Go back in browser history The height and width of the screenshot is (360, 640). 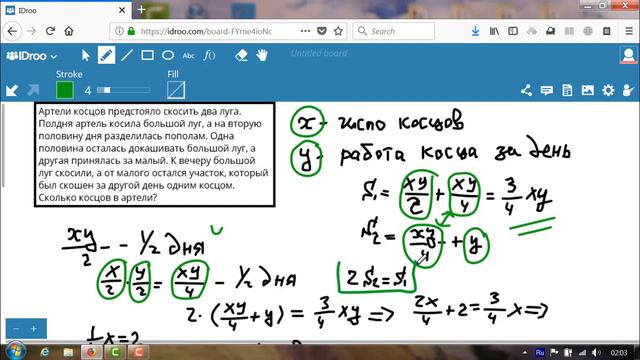click(12, 31)
